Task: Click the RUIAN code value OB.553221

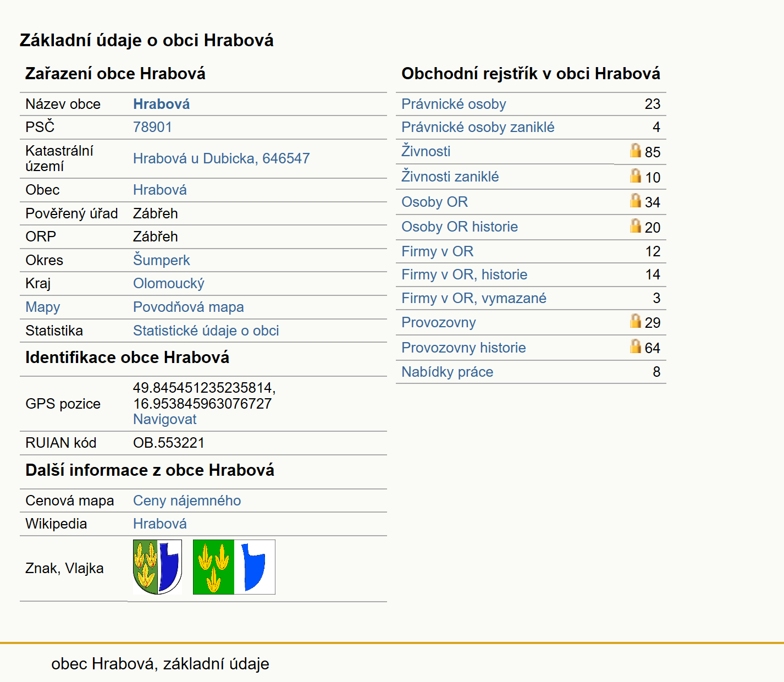Action: (169, 443)
